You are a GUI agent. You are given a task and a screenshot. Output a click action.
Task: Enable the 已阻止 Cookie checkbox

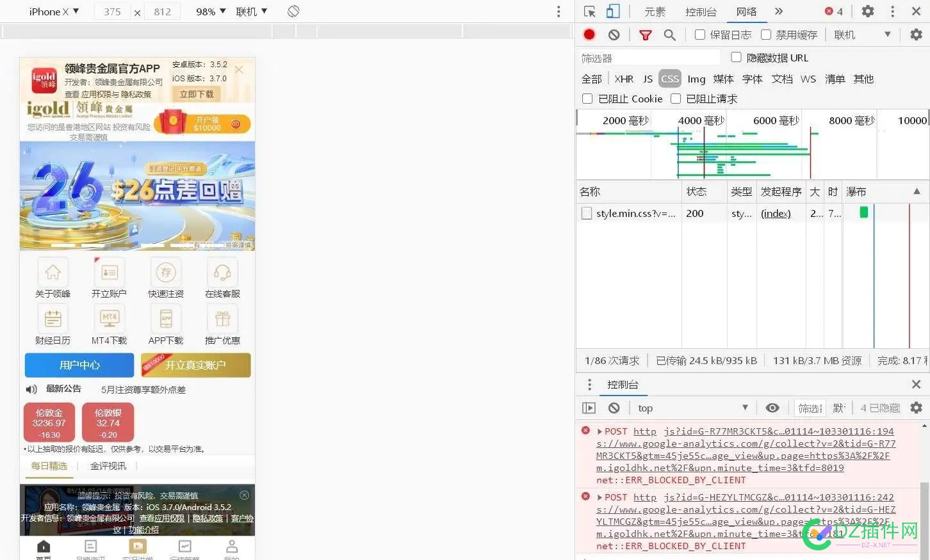point(587,99)
